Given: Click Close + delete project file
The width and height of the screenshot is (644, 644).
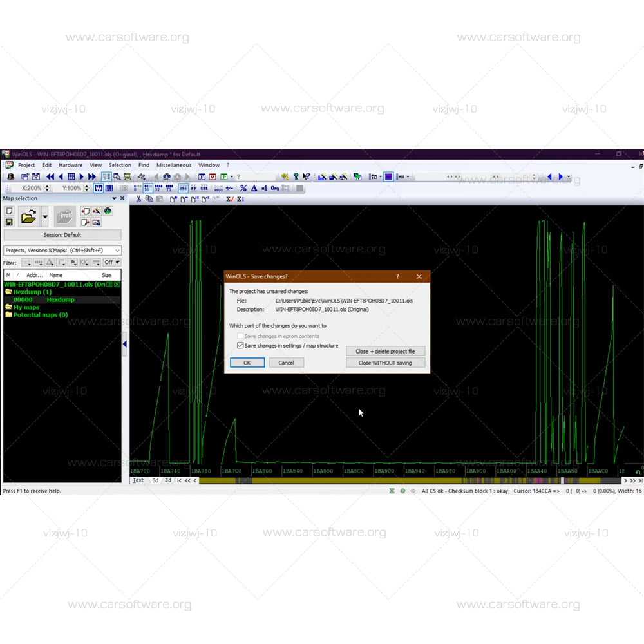Looking at the screenshot, I should [385, 351].
